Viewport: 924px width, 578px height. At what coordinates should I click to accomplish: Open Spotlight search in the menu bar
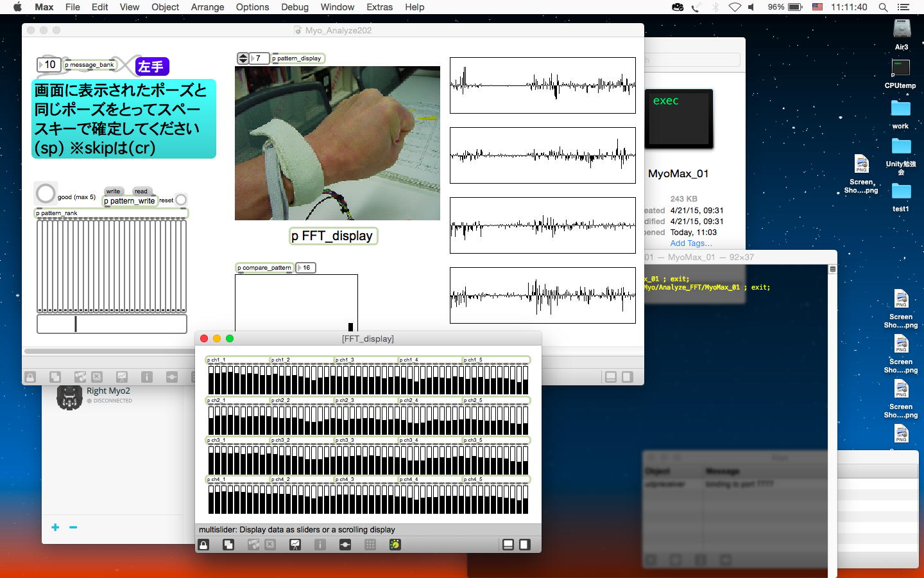[x=883, y=7]
